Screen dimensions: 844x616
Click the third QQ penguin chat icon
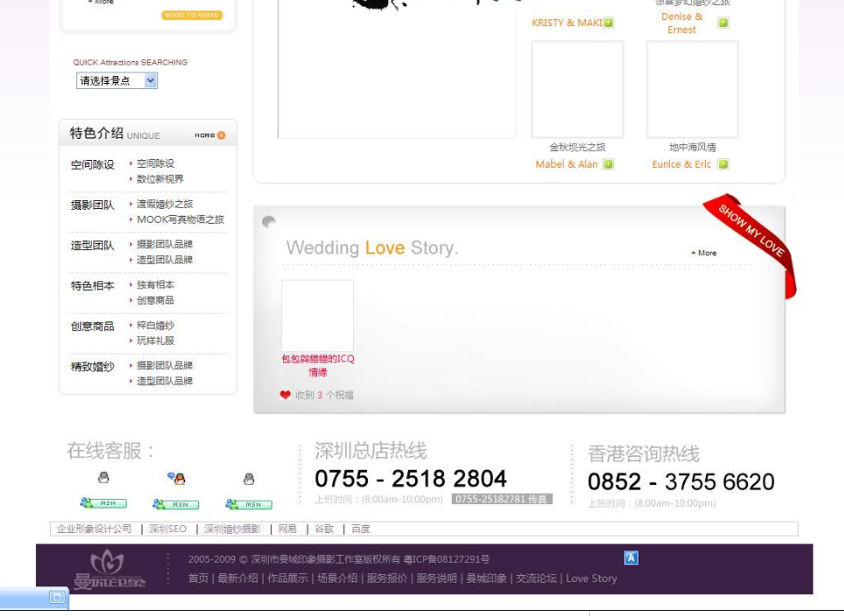249,478
